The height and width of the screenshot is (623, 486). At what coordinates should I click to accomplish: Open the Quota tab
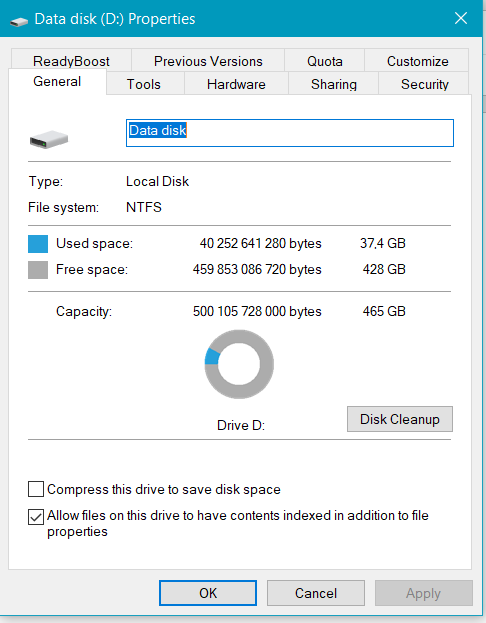(x=325, y=61)
